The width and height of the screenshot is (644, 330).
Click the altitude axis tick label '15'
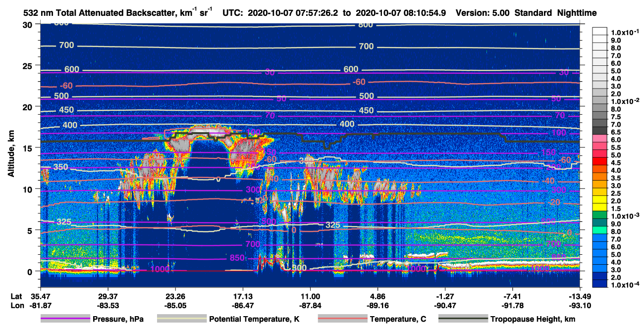(x=28, y=148)
